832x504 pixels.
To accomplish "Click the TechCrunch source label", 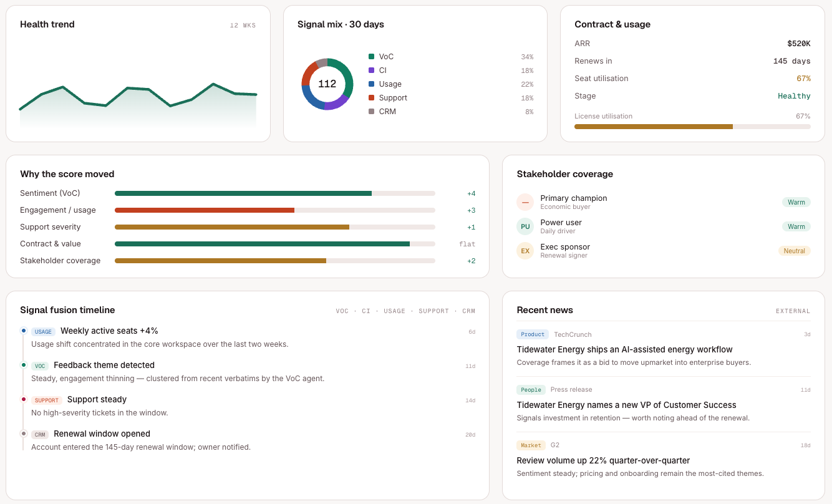I will pyautogui.click(x=573, y=334).
